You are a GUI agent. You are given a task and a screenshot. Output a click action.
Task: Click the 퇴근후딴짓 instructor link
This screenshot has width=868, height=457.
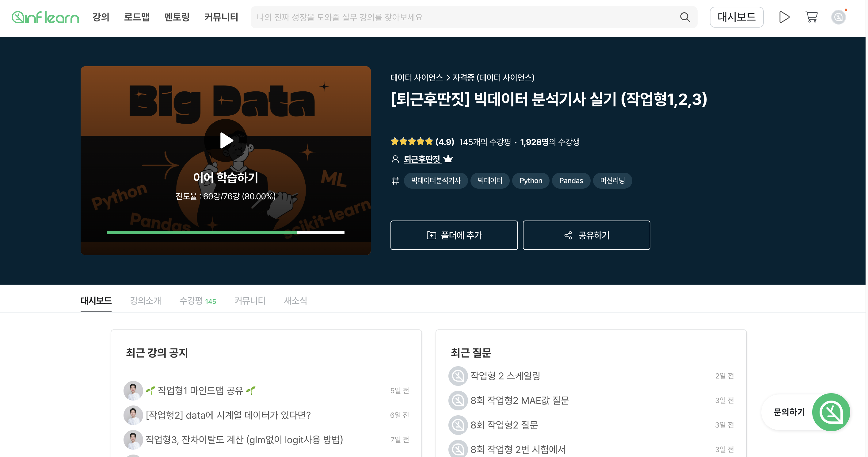(422, 159)
